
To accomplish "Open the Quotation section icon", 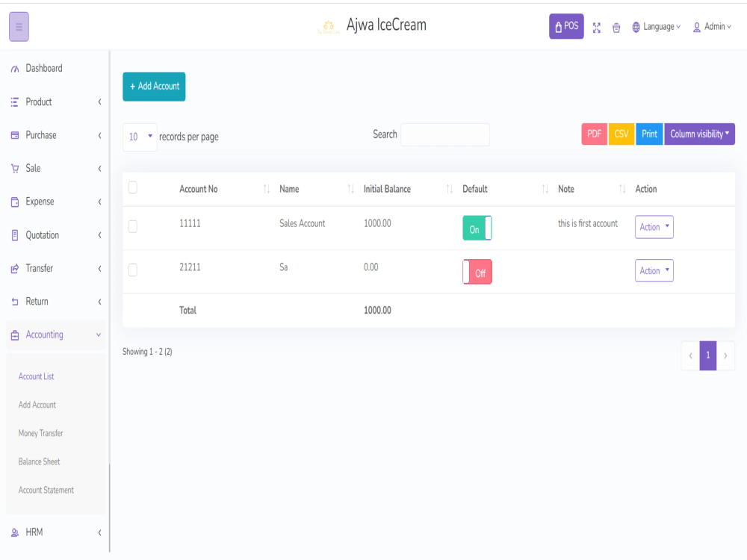I will click(13, 234).
